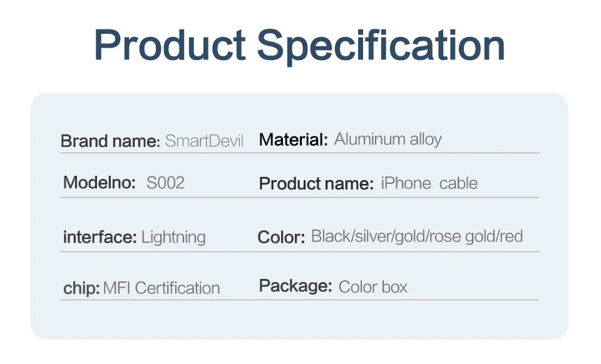Click the word Specification in title
601x364 pixels.
click(381, 47)
